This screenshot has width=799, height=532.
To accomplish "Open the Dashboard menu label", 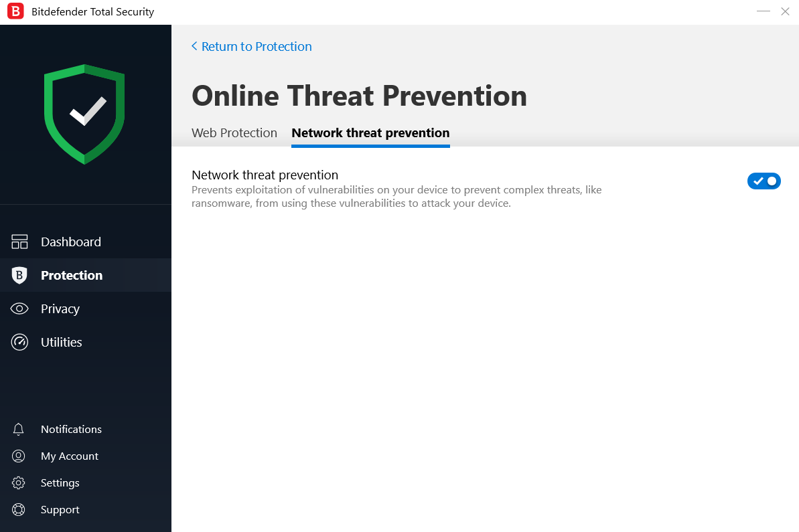I will pos(71,242).
